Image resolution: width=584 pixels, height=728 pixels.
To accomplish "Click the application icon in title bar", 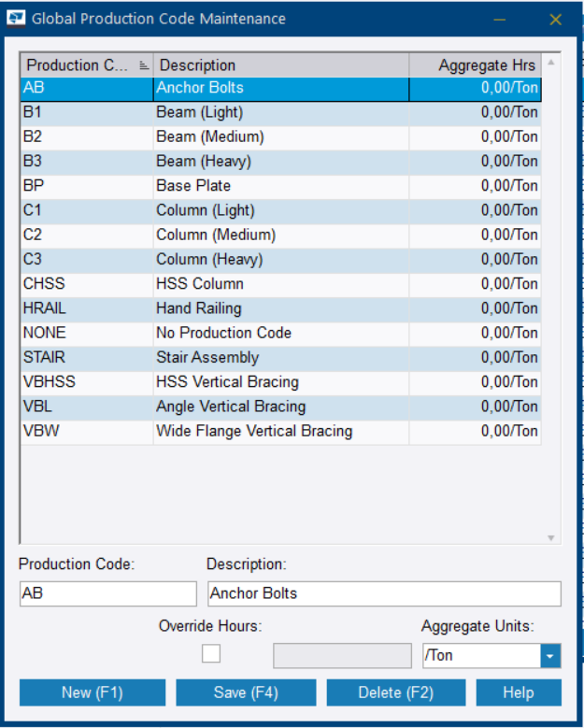I will coord(17,19).
